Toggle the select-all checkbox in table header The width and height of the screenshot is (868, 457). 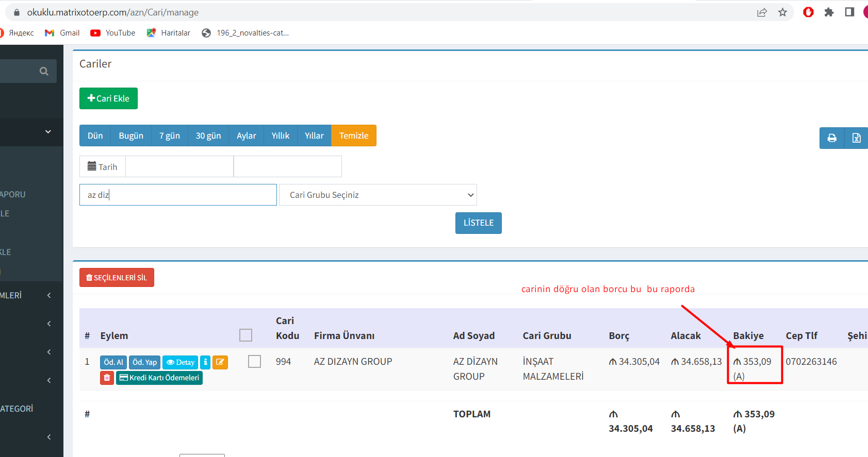coord(245,335)
